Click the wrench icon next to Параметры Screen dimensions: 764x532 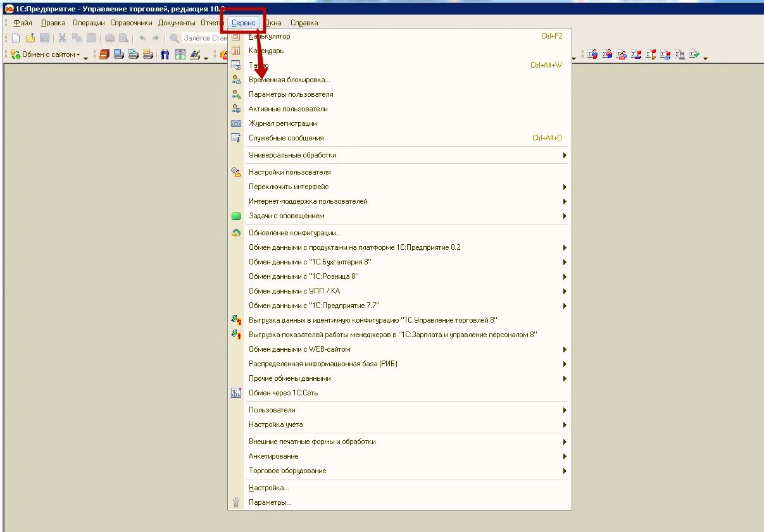pyautogui.click(x=236, y=502)
